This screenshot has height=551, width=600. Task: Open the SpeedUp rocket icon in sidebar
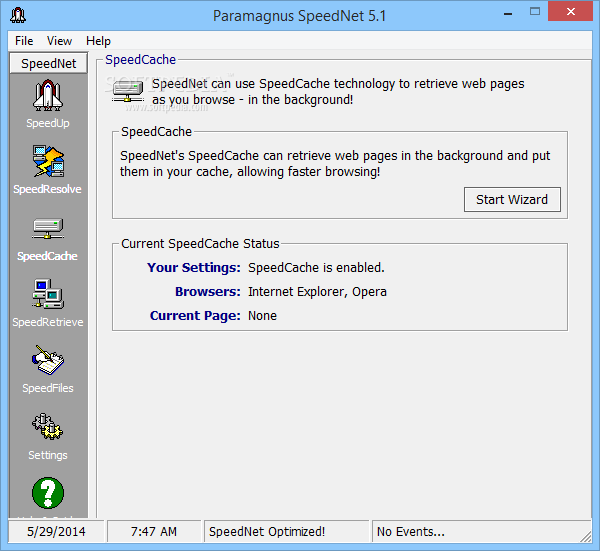point(48,95)
